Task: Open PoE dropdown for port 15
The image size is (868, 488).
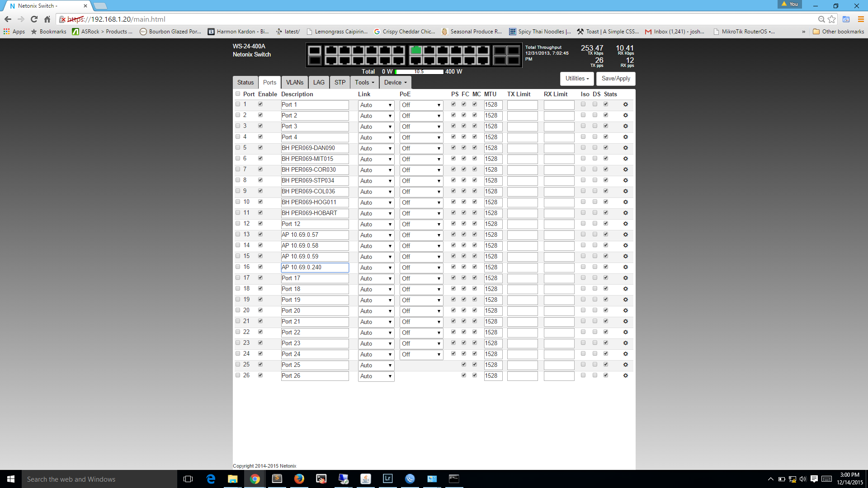Action: (x=421, y=257)
